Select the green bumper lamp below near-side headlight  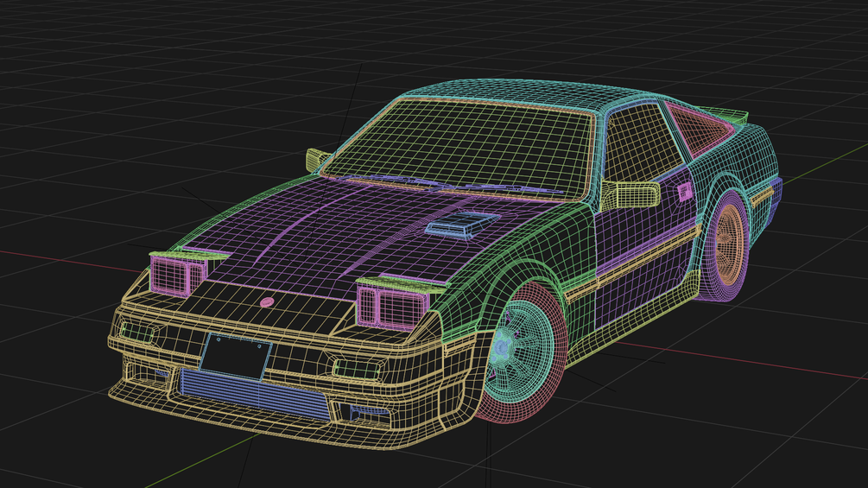(x=356, y=369)
